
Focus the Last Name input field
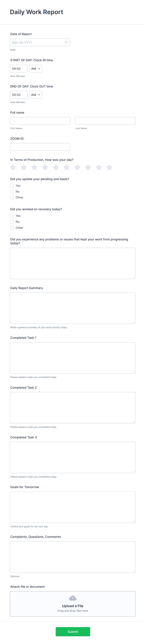tap(105, 120)
